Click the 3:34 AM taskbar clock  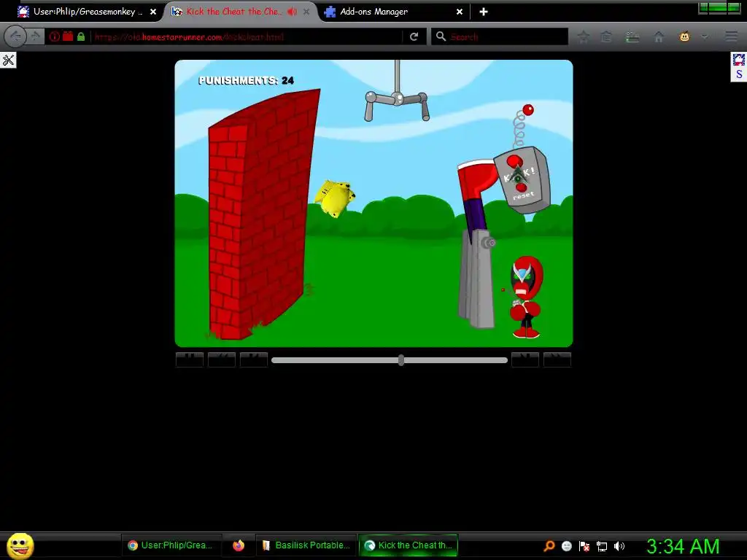(x=683, y=545)
